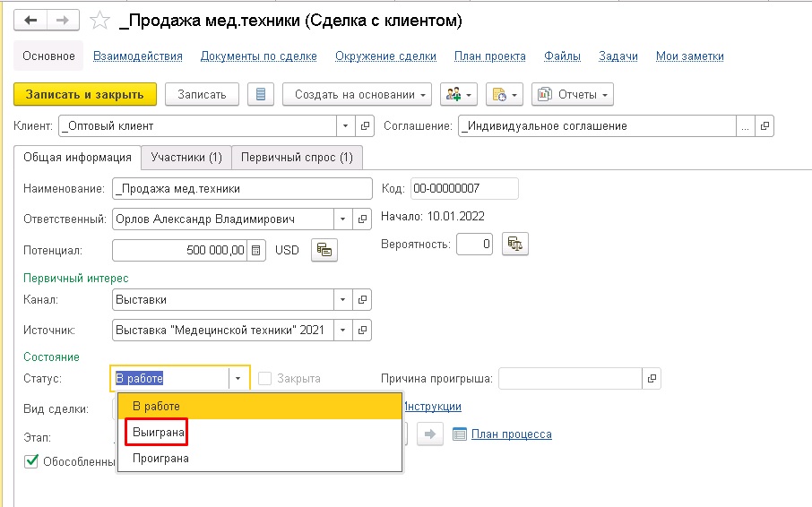This screenshot has height=507, width=812.
Task: Toggle the Закрыта checkbox
Action: click(265, 379)
